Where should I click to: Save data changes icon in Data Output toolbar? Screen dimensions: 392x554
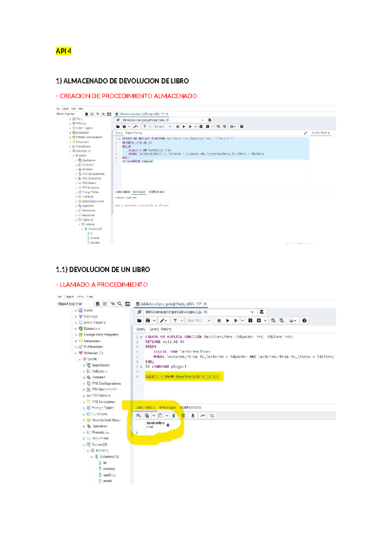coord(183,415)
